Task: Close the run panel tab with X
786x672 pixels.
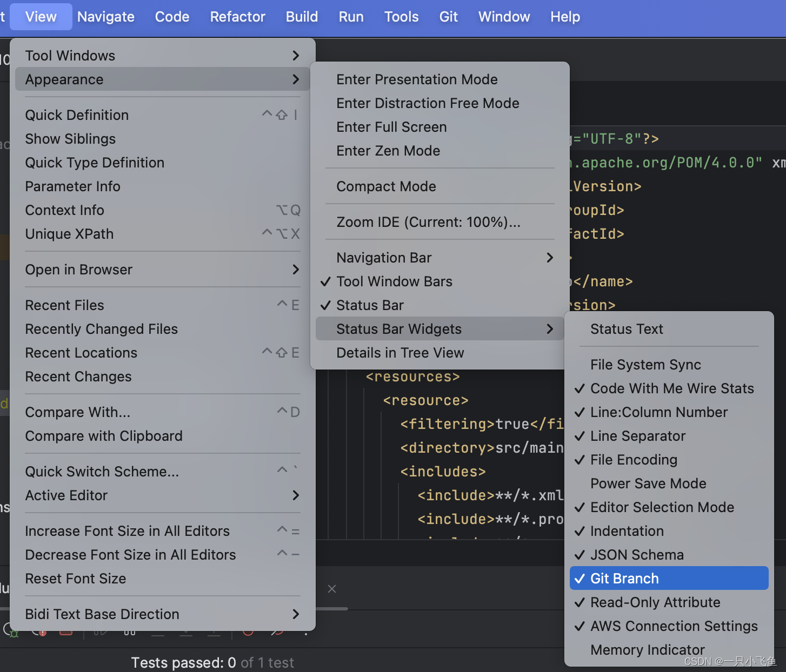Action: pos(332,589)
